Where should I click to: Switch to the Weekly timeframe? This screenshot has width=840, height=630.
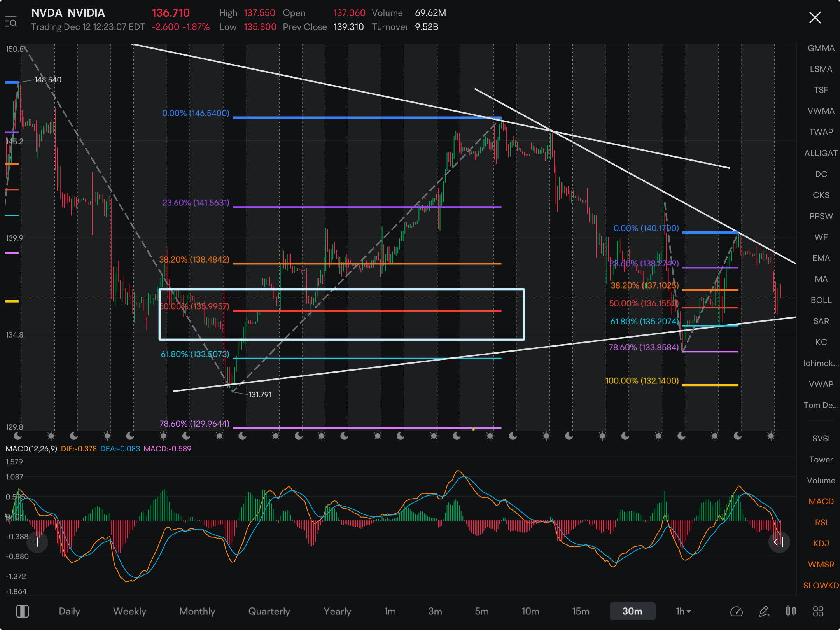[x=129, y=611]
